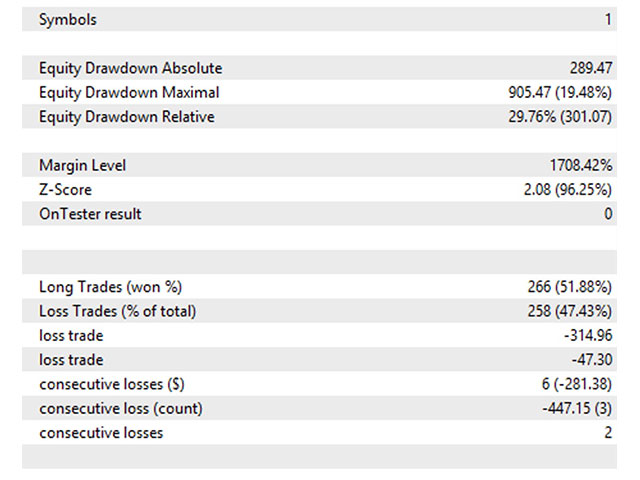Click the 1708.42% margin value
Screen dimensions: 640x480
click(581, 165)
